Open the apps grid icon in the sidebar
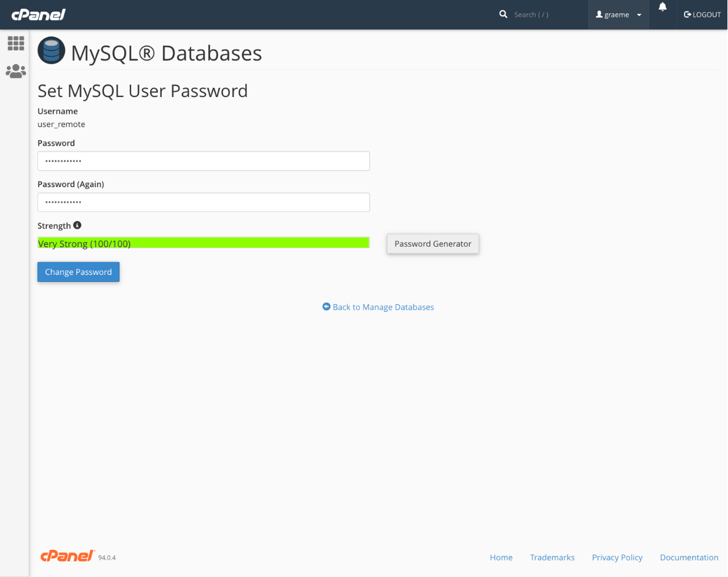 click(x=16, y=43)
